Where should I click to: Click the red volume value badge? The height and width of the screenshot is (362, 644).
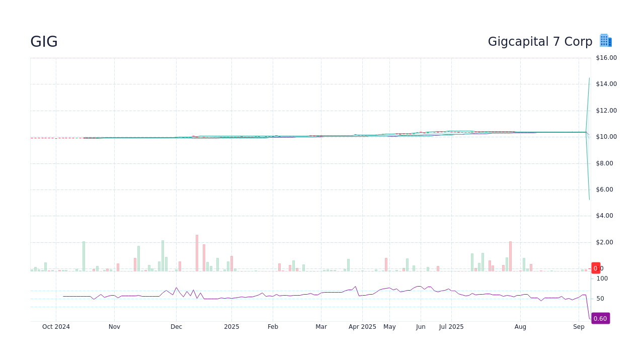pos(596,268)
